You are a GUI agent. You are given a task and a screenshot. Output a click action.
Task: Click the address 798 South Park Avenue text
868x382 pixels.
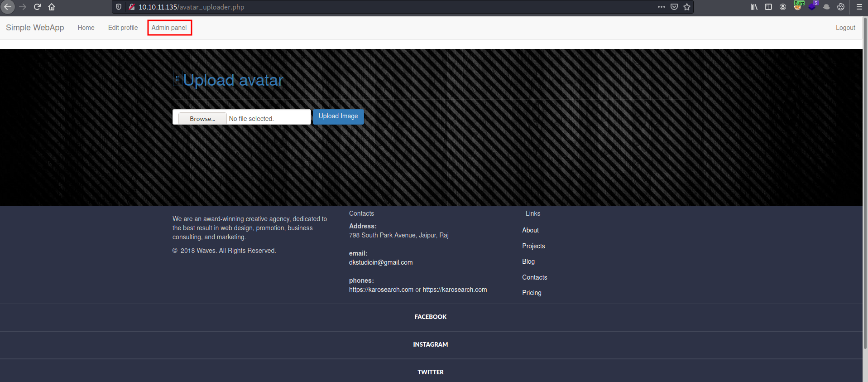point(399,235)
